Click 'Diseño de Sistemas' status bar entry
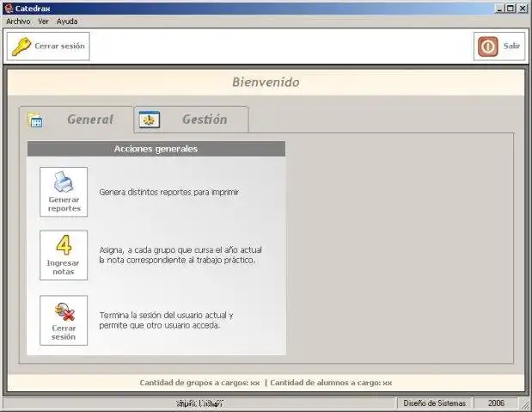 coord(434,403)
